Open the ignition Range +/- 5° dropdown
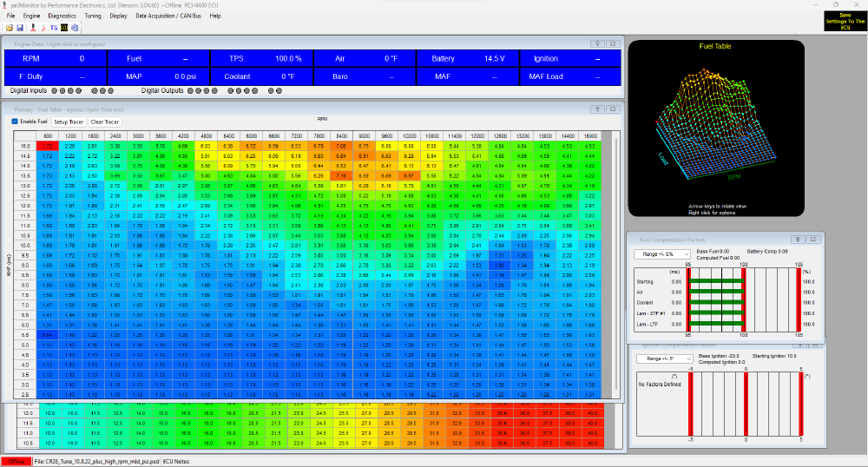 [664, 358]
